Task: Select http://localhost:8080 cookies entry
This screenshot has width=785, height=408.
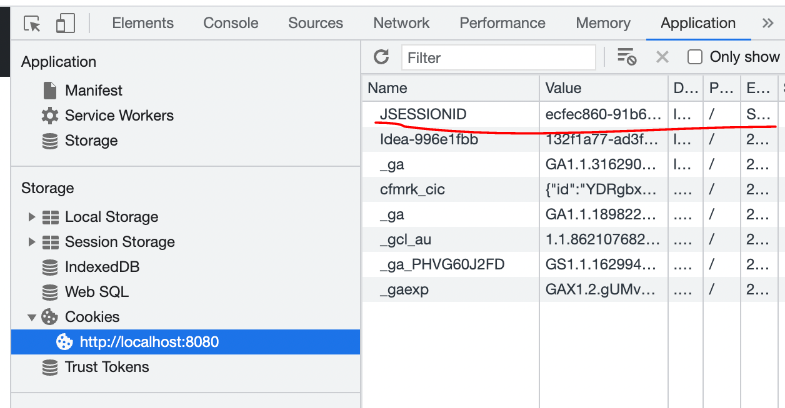Action: [186, 342]
